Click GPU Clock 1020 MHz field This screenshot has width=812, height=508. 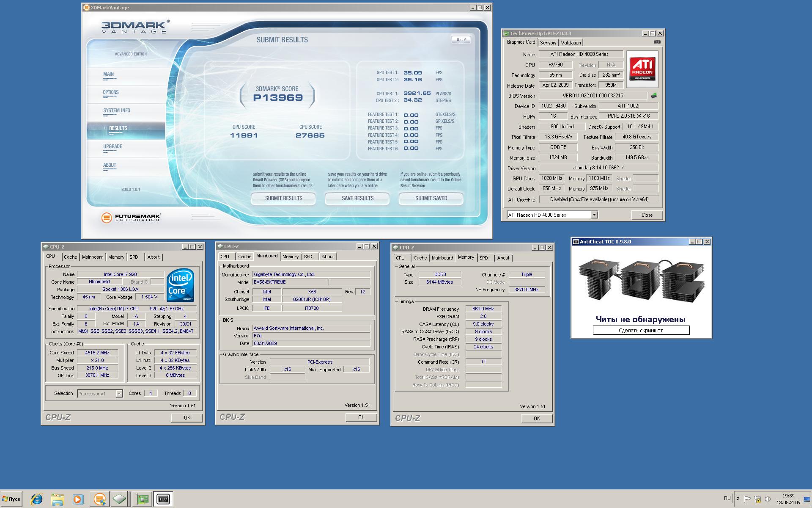click(x=552, y=178)
